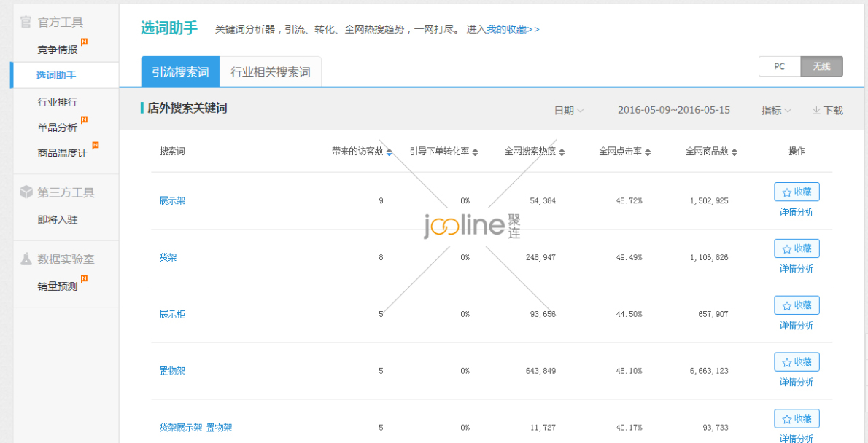Click the 643,849 search heat value
Screen dimensions: 868x443
(540, 371)
